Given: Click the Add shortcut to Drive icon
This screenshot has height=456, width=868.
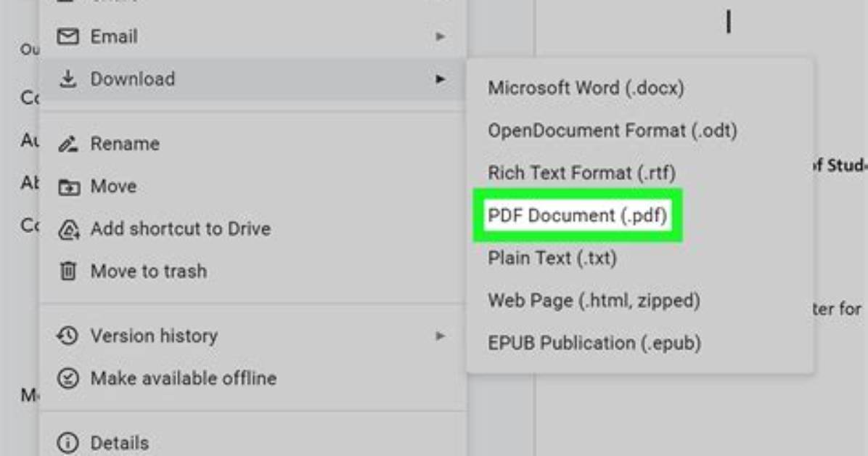Looking at the screenshot, I should pyautogui.click(x=69, y=229).
